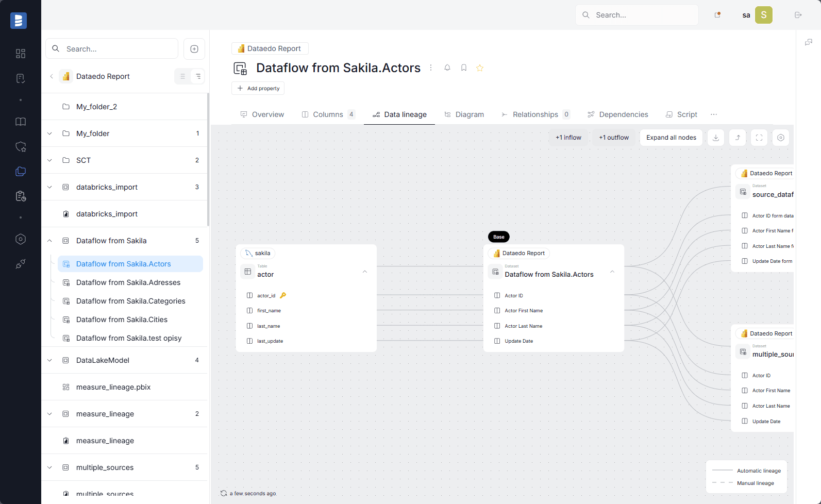Viewport: 821px width, 504px height.
Task: Toggle fullscreen lineage view
Action: point(759,138)
